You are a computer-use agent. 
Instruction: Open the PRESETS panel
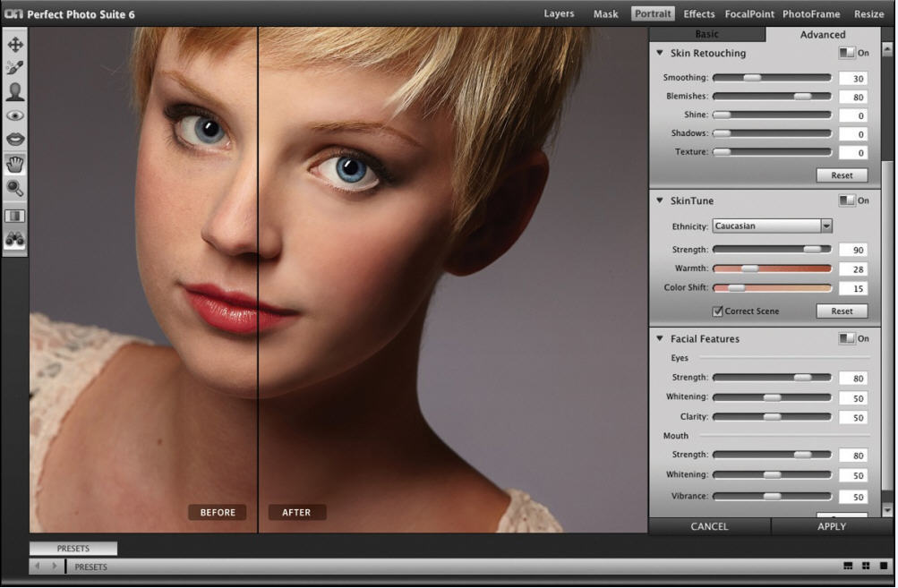click(73, 548)
